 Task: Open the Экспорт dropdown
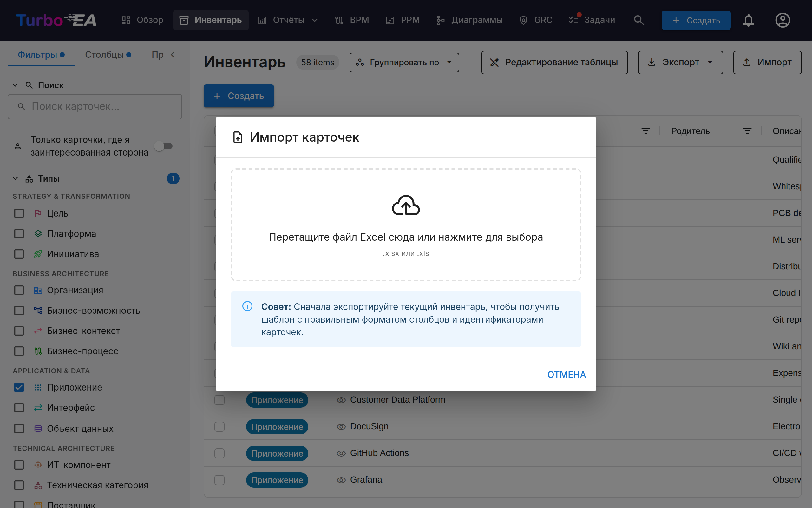[680, 63]
